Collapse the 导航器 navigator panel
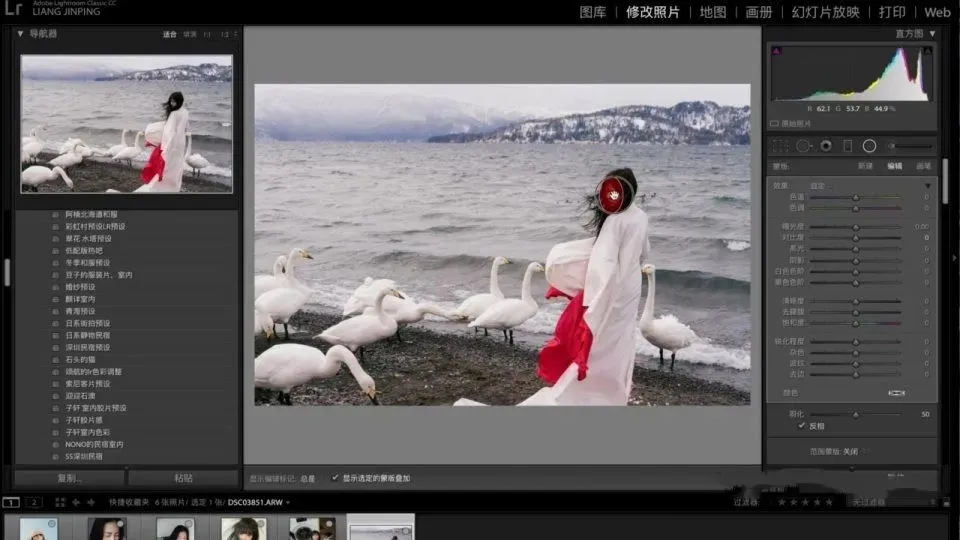 tap(21, 33)
